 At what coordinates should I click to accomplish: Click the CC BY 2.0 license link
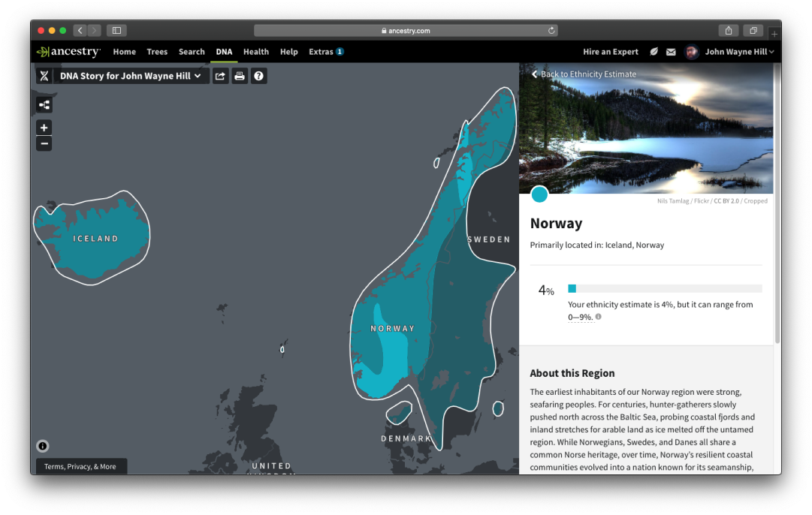tap(726, 201)
